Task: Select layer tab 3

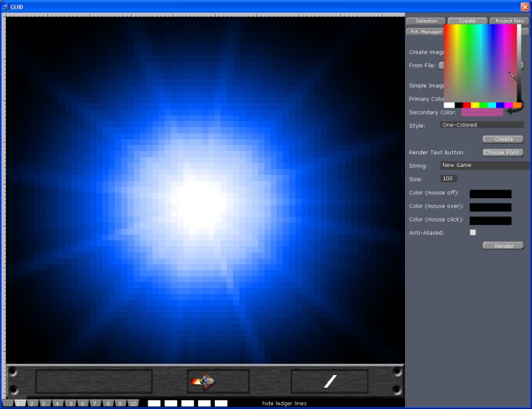Action: (x=44, y=403)
